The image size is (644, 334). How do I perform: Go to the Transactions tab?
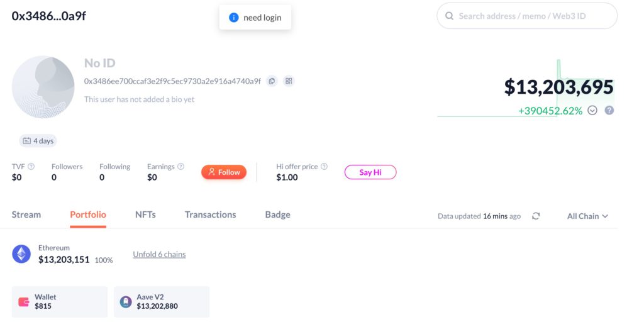pyautogui.click(x=210, y=214)
